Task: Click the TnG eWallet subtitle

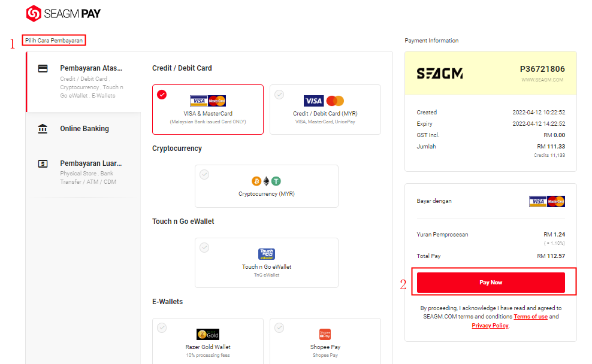Action: (267, 275)
